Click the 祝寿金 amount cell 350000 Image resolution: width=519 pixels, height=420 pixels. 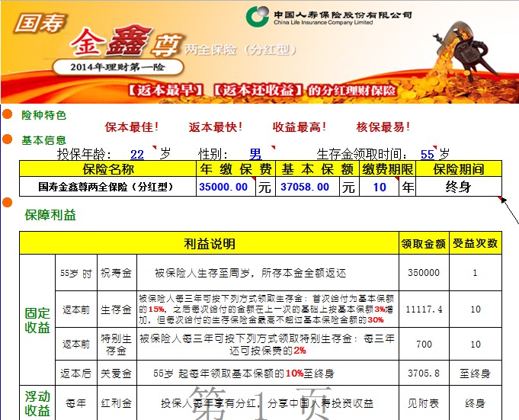pos(424,273)
